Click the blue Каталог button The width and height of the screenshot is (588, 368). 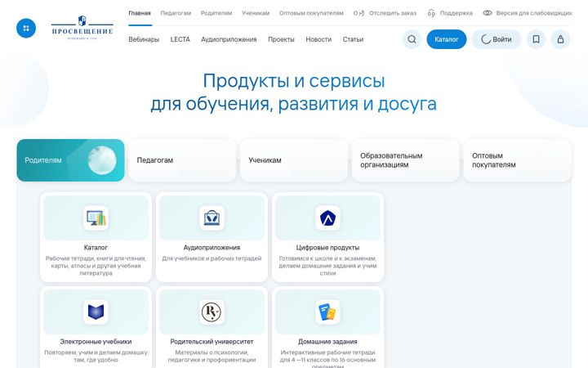pos(447,39)
